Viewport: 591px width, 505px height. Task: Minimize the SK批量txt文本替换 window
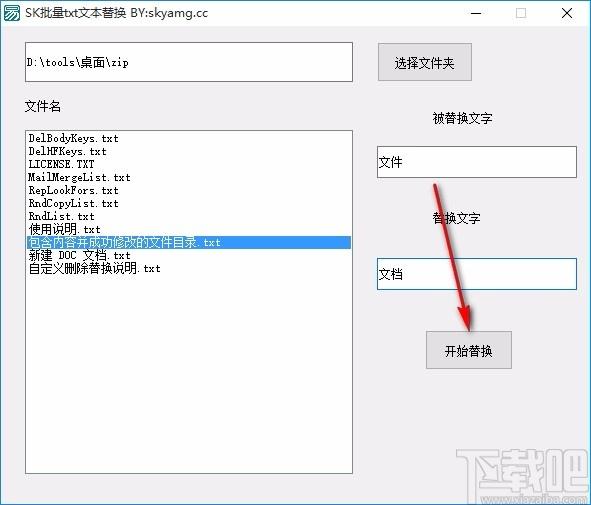(x=476, y=13)
